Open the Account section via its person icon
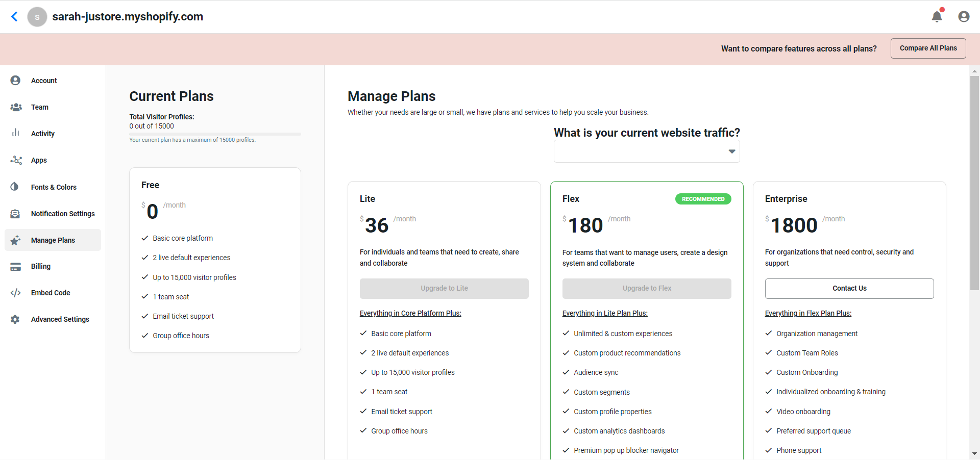 coord(15,80)
